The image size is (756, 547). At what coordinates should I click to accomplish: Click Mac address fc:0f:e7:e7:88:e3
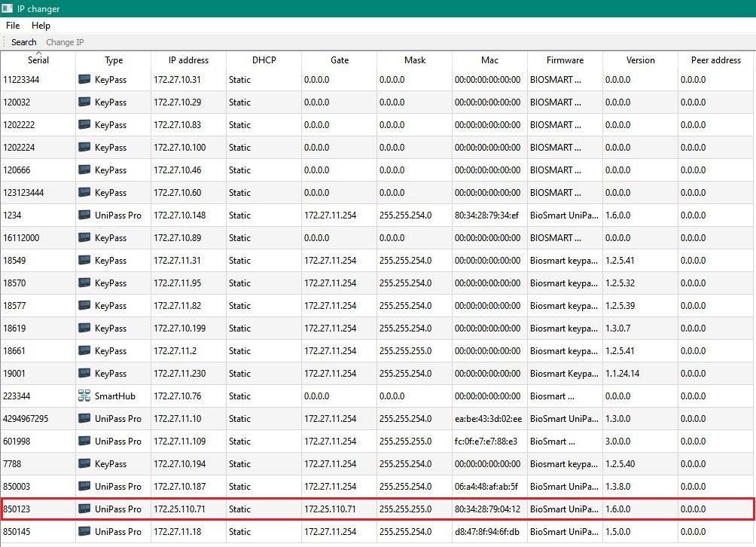486,442
